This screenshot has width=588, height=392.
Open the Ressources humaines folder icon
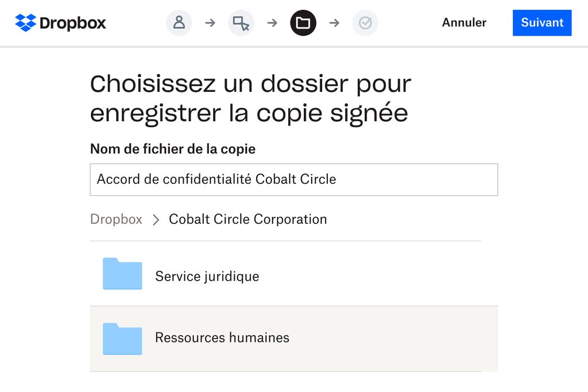click(x=122, y=339)
